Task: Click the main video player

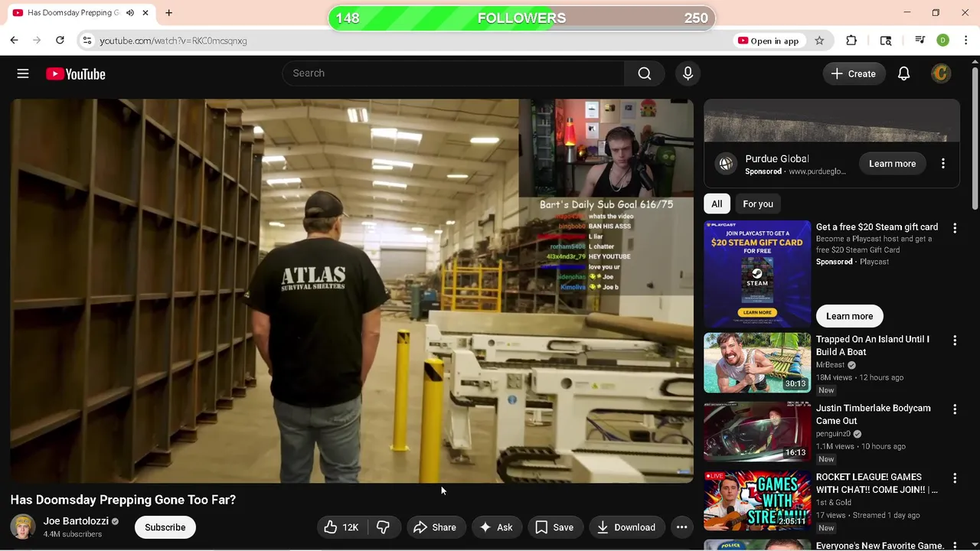Action: [x=352, y=291]
